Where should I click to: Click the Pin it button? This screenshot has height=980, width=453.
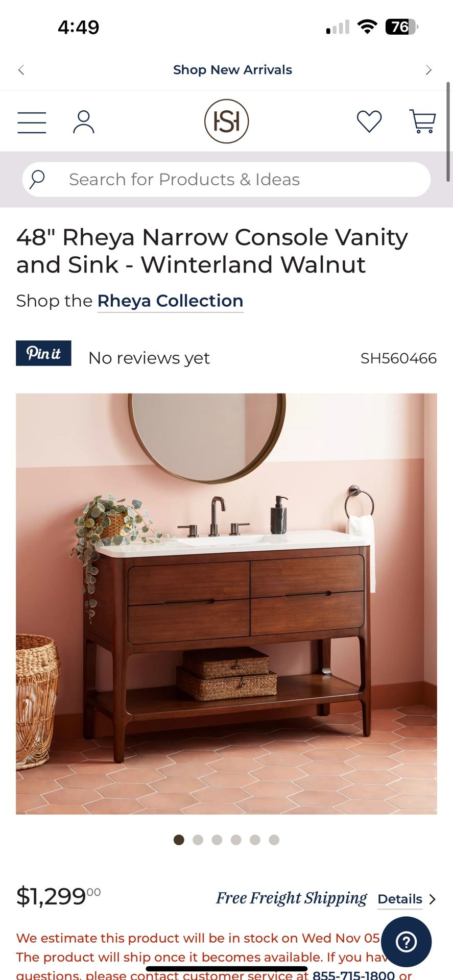(x=43, y=353)
